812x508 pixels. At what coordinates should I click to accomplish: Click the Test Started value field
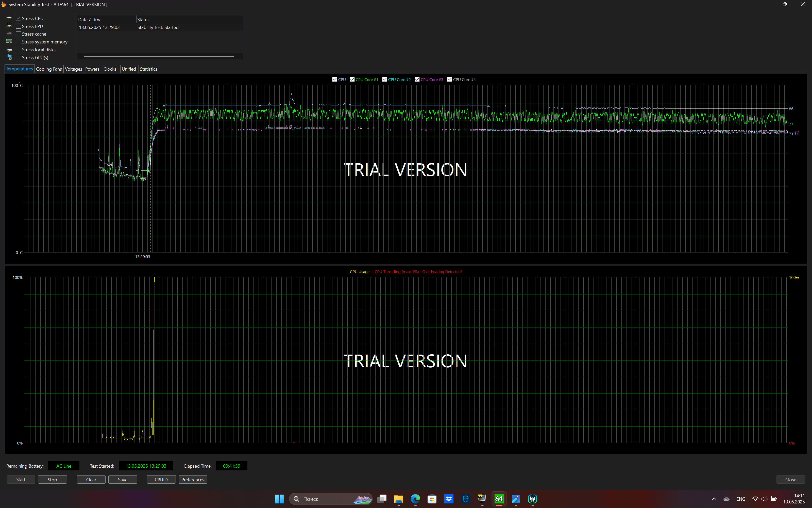pos(146,466)
